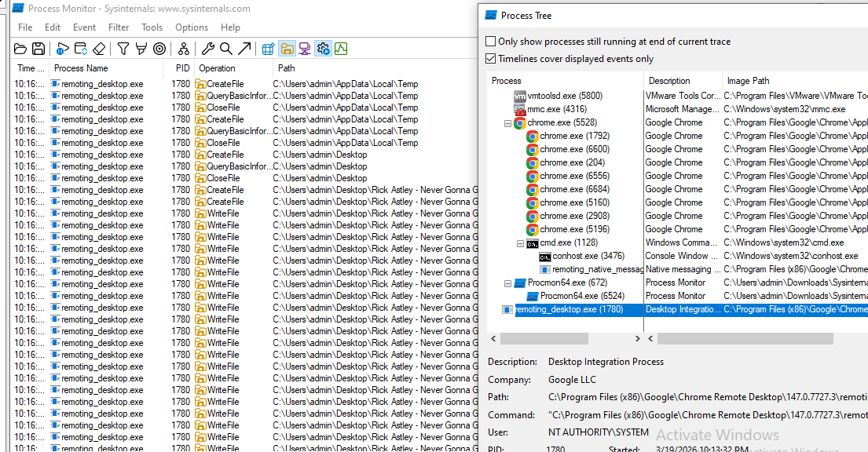Select chrome.exe (204) in the tree

573,162
